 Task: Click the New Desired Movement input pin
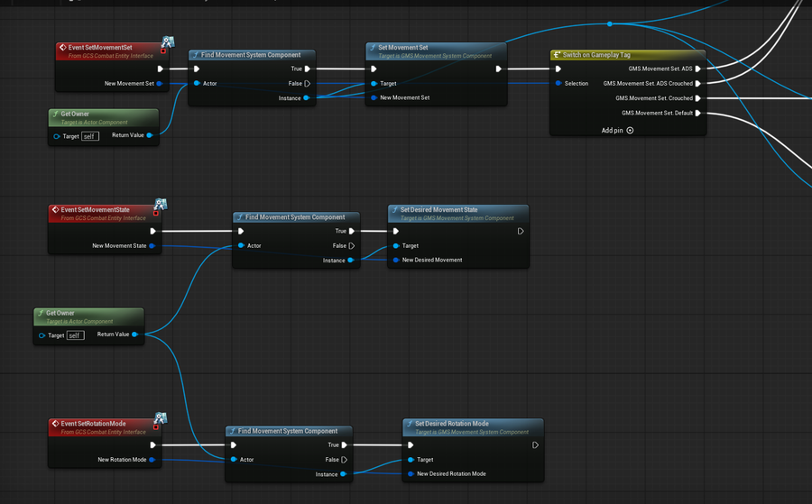tap(396, 260)
